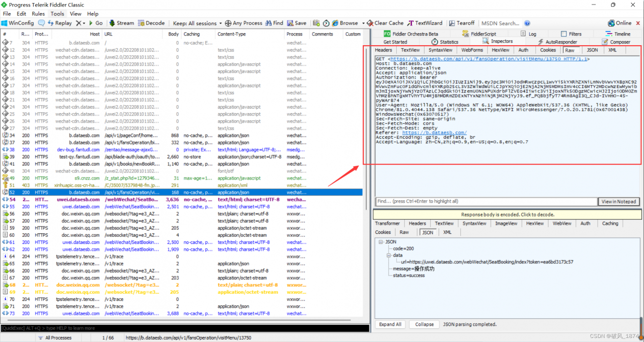
Task: Open the TextWizard tool
Action: (411, 23)
